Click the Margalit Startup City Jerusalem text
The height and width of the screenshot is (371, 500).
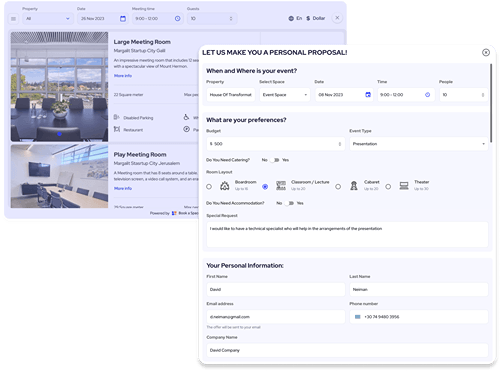click(x=147, y=163)
